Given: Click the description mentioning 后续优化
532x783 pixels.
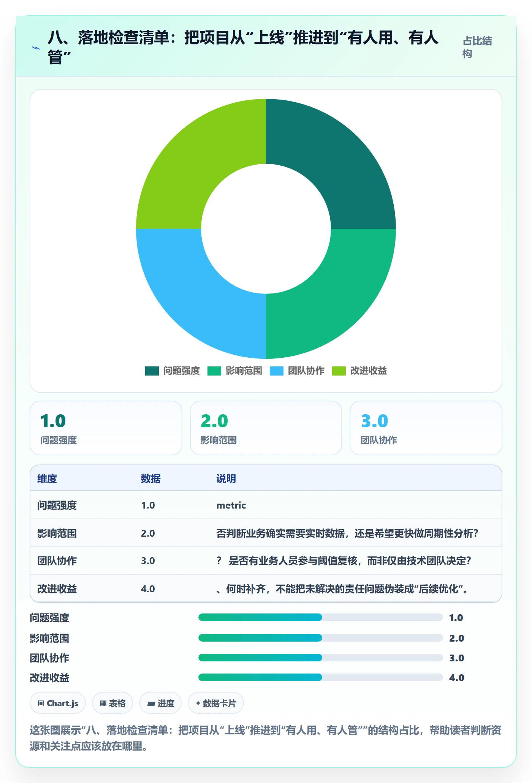Looking at the screenshot, I should pos(343,589).
